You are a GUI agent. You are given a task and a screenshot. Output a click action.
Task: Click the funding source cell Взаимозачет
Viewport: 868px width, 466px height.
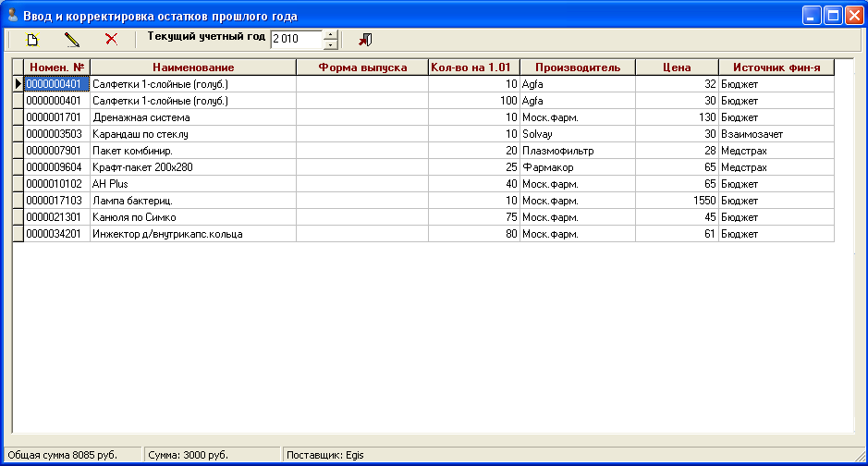pyautogui.click(x=776, y=134)
